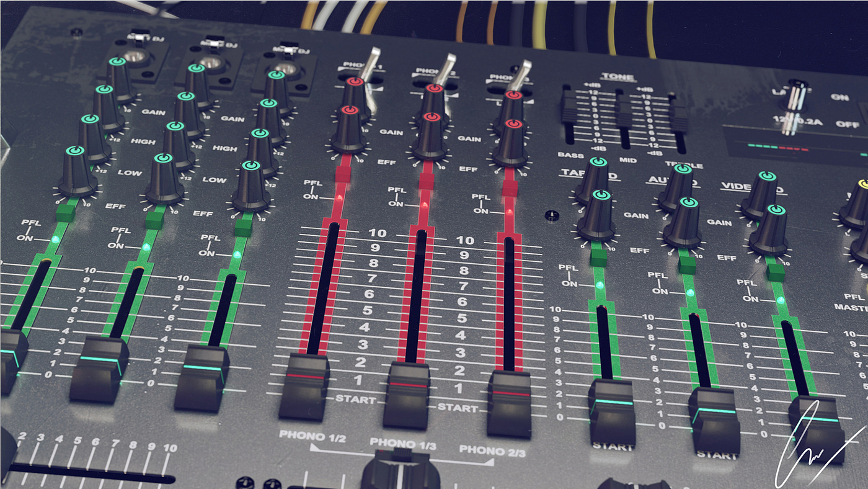Click the leftmost mic channel fader cap
Image resolution: width=868 pixels, height=489 pixels.
12,361
